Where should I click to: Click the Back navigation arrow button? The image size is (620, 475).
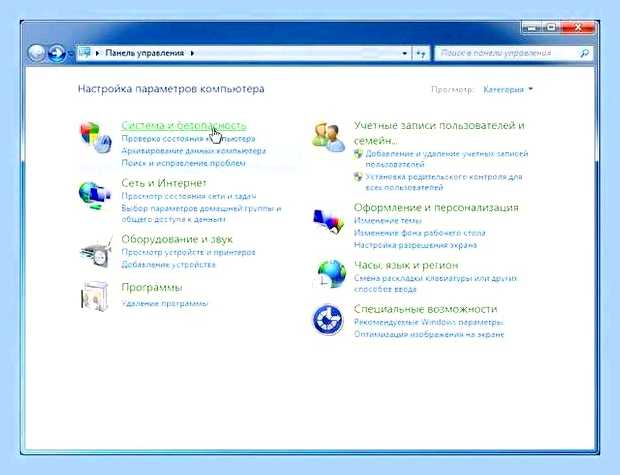point(36,53)
